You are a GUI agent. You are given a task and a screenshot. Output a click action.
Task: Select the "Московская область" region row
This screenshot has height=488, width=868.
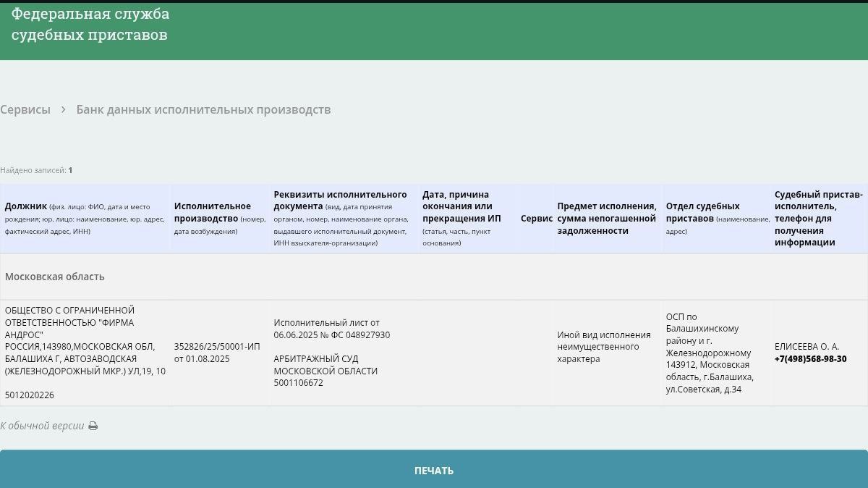click(x=56, y=277)
